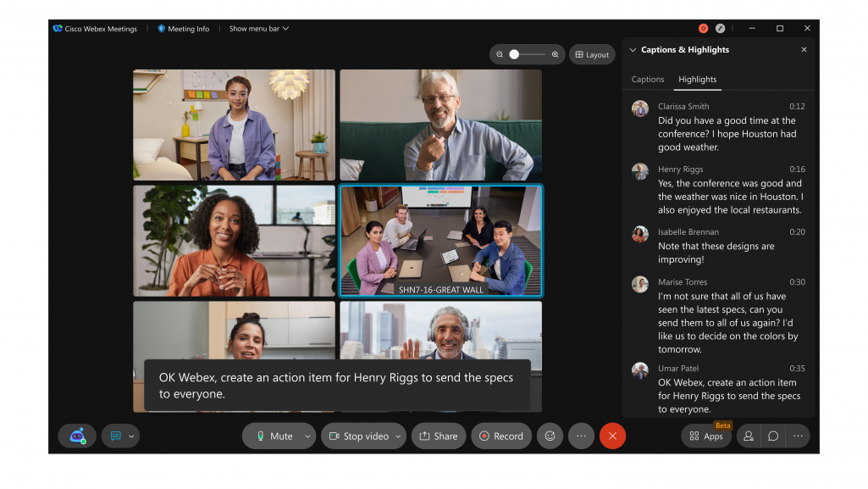Image resolution: width=868 pixels, height=489 pixels.
Task: Open the Webex Assistant robot icon
Action: (76, 436)
